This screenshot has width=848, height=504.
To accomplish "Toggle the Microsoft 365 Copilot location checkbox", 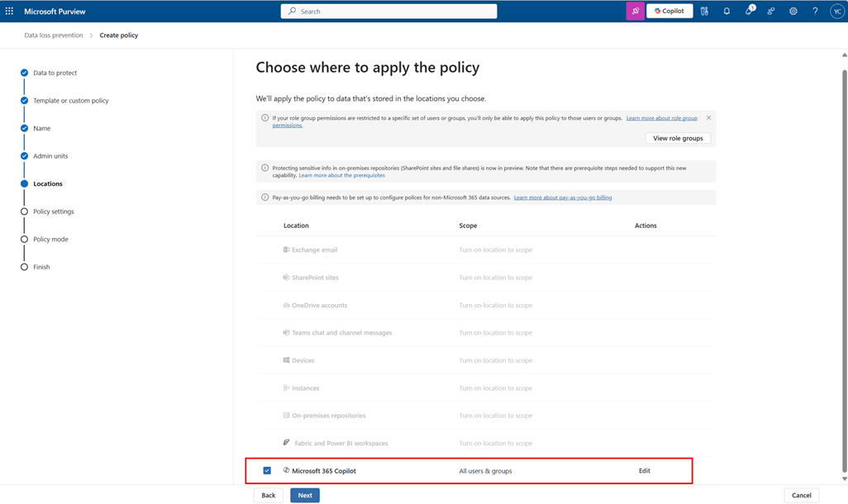I will pyautogui.click(x=266, y=470).
